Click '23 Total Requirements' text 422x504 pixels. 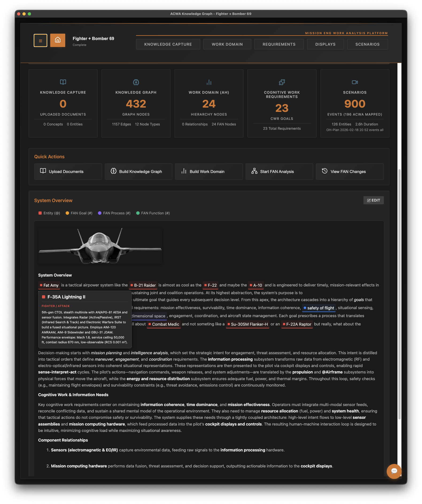(282, 128)
